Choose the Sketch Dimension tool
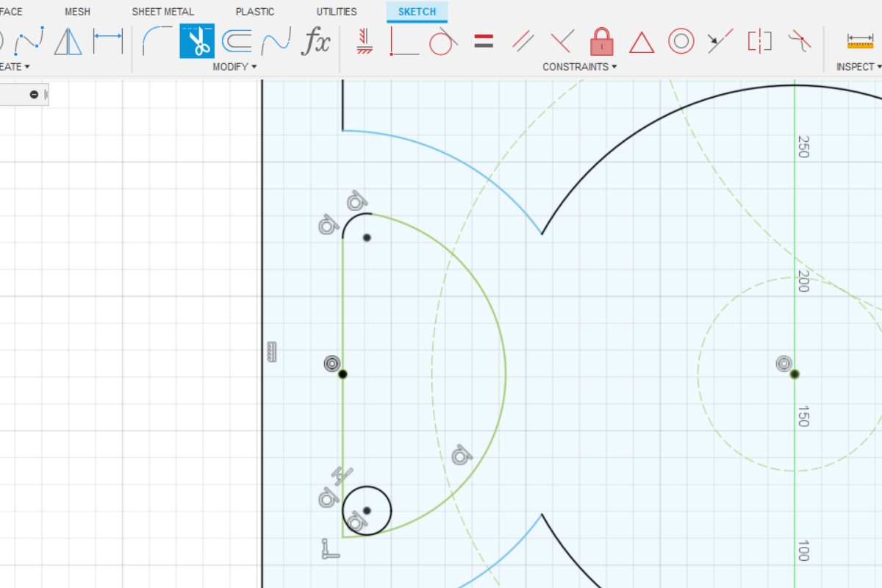 click(108, 40)
